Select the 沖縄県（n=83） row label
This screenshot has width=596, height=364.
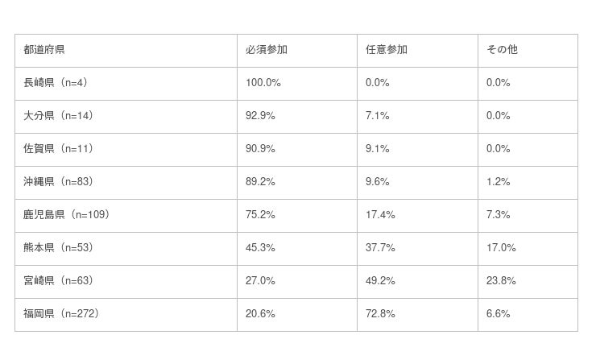(x=58, y=182)
